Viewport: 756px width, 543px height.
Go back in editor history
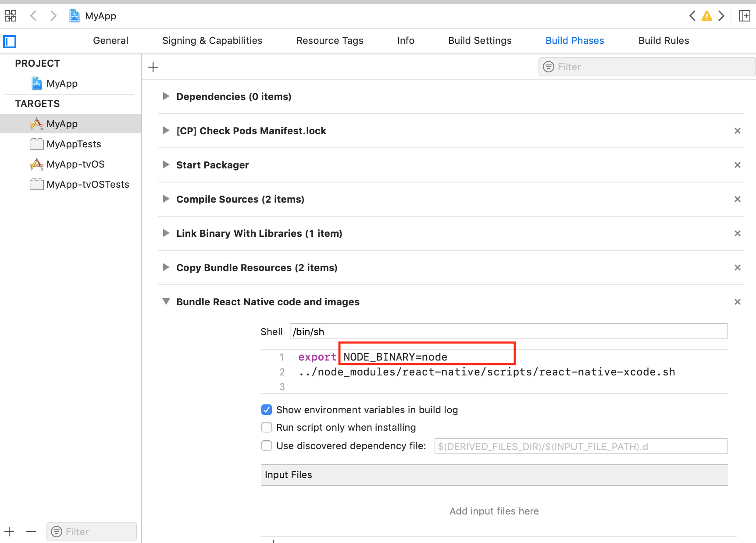pyautogui.click(x=33, y=16)
